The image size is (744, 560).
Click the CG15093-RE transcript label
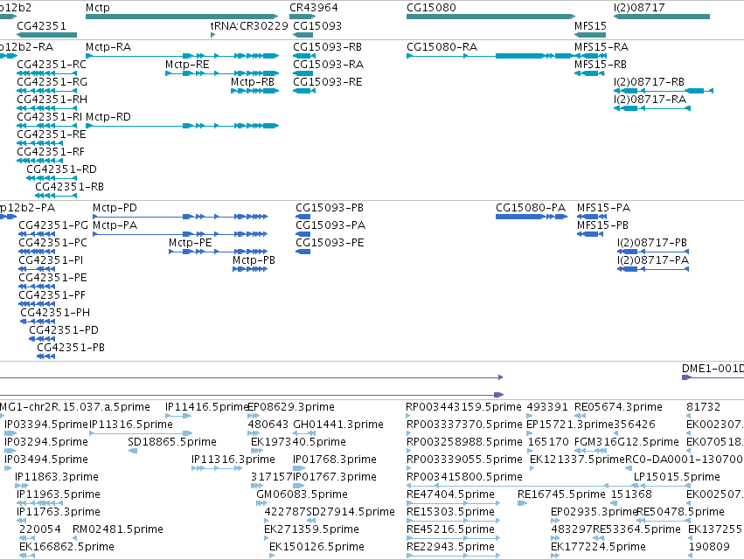(x=327, y=82)
